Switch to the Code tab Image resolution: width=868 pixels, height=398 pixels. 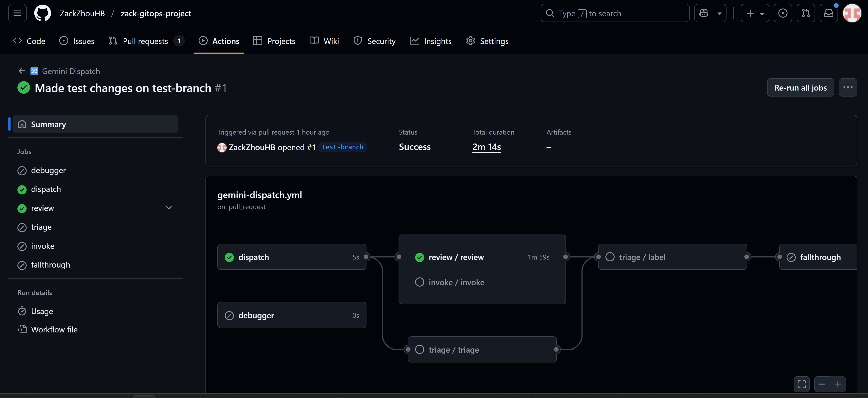[x=29, y=41]
